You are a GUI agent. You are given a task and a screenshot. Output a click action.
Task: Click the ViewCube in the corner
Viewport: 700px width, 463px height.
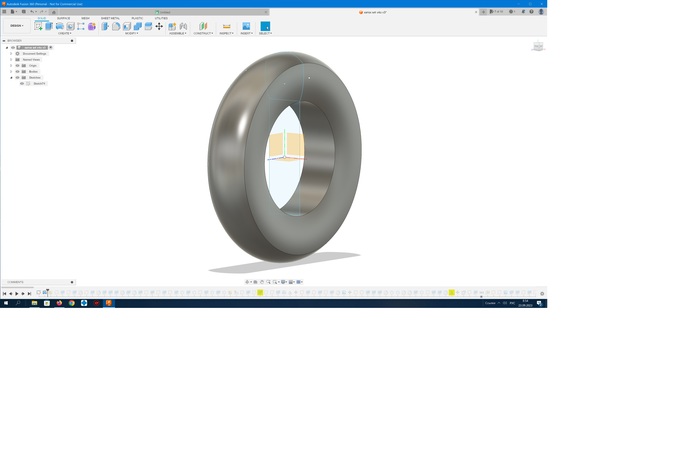point(538,46)
